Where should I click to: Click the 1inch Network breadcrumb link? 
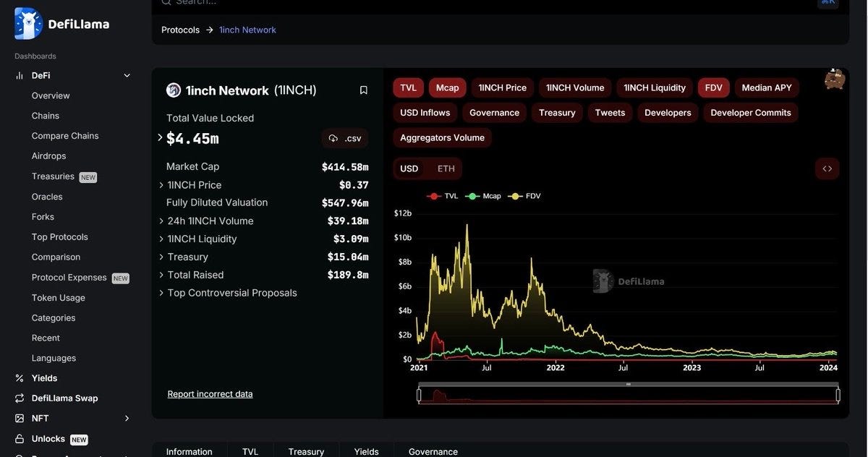click(247, 30)
